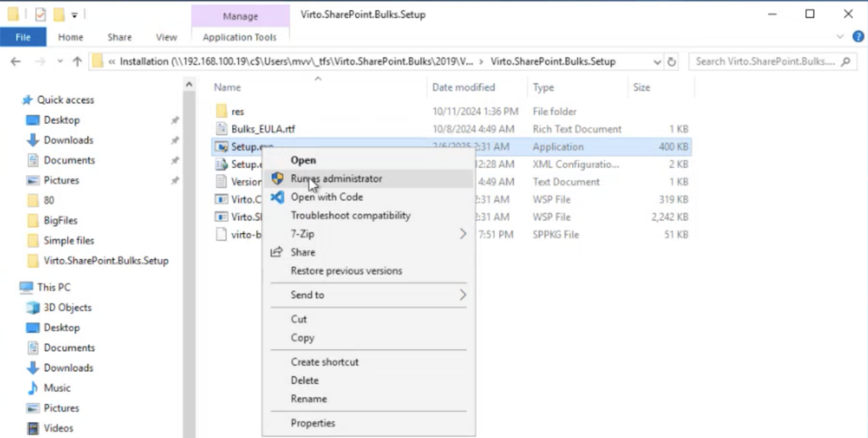Image resolution: width=868 pixels, height=438 pixels.
Task: Expand address bar history dropdown
Action: pos(657,62)
